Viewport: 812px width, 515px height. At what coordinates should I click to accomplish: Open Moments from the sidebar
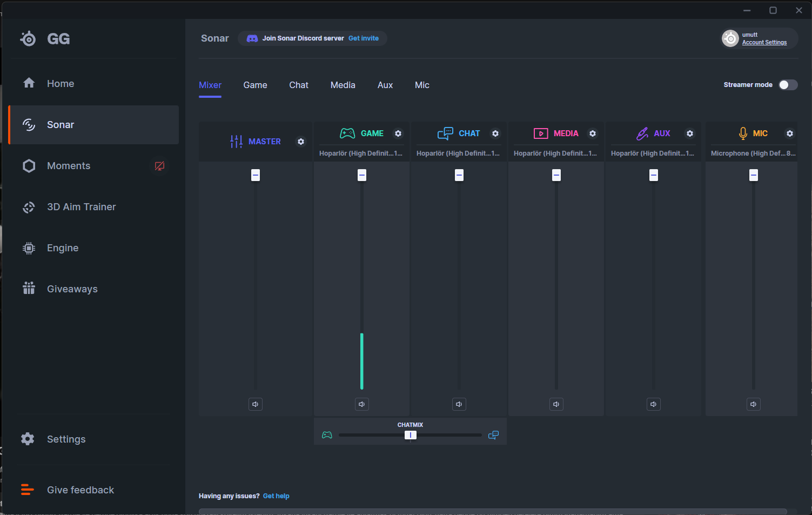[x=93, y=166]
